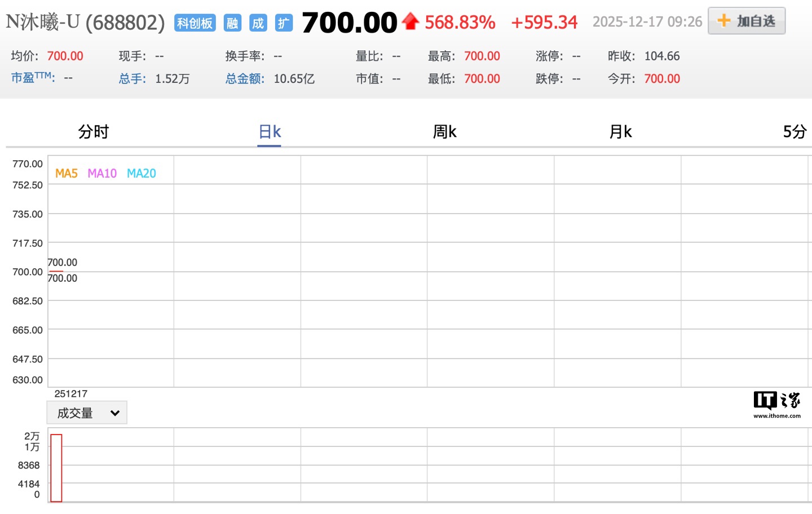Toggle the MA20 moving average legend
Viewport: 812px width, 514px height.
tap(141, 173)
